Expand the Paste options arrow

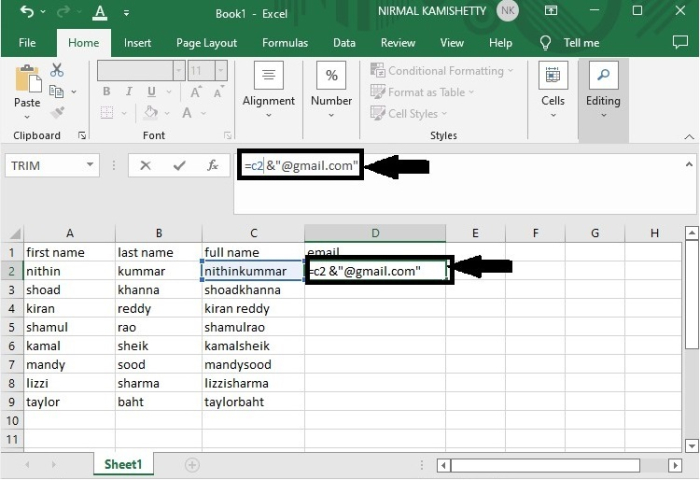pyautogui.click(x=27, y=117)
